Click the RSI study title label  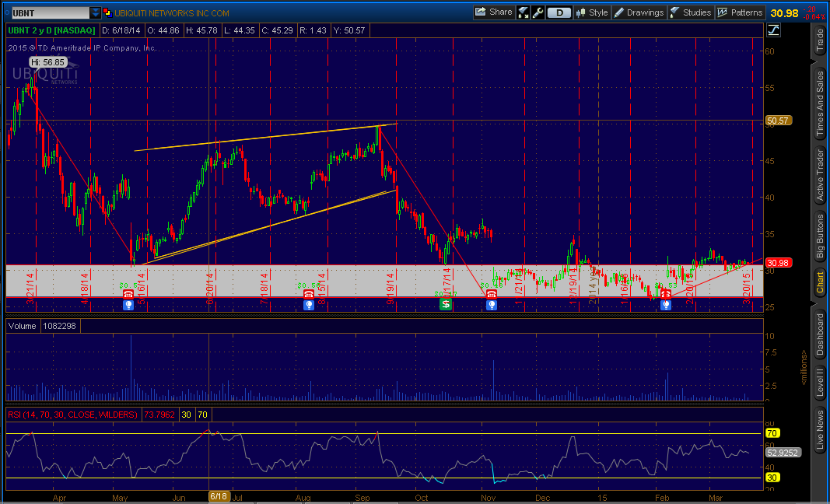pyautogui.click(x=72, y=415)
